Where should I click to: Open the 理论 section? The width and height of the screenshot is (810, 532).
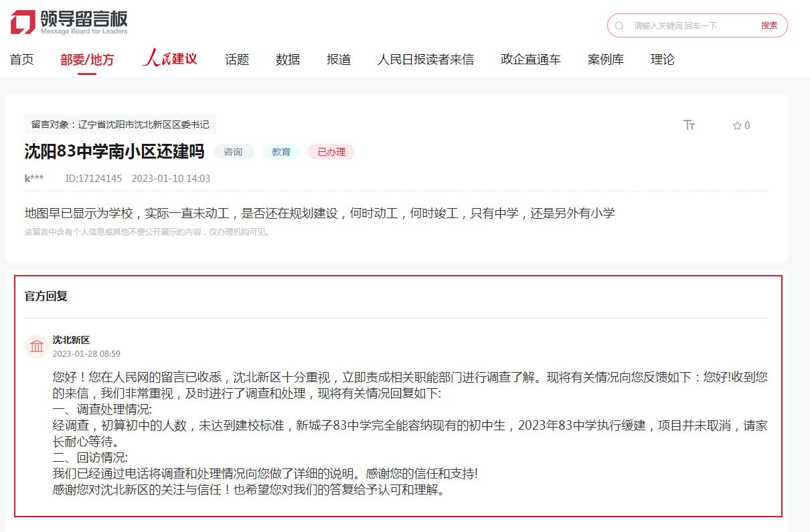662,60
